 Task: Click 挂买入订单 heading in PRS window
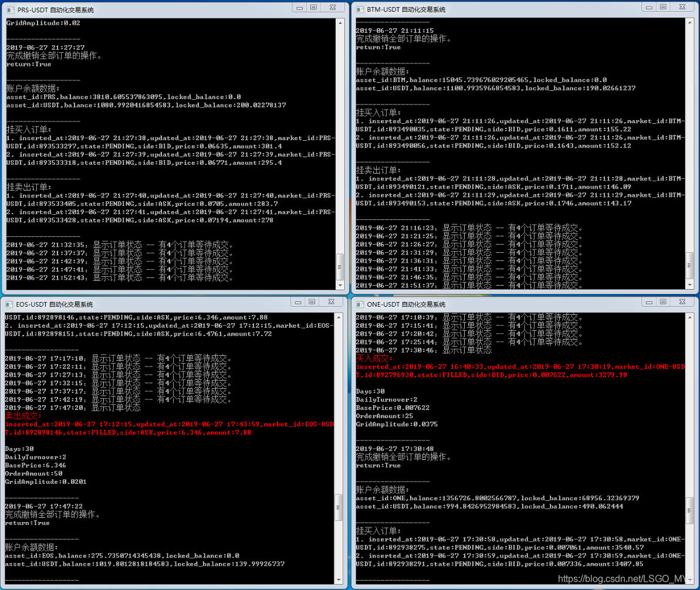click(x=29, y=130)
